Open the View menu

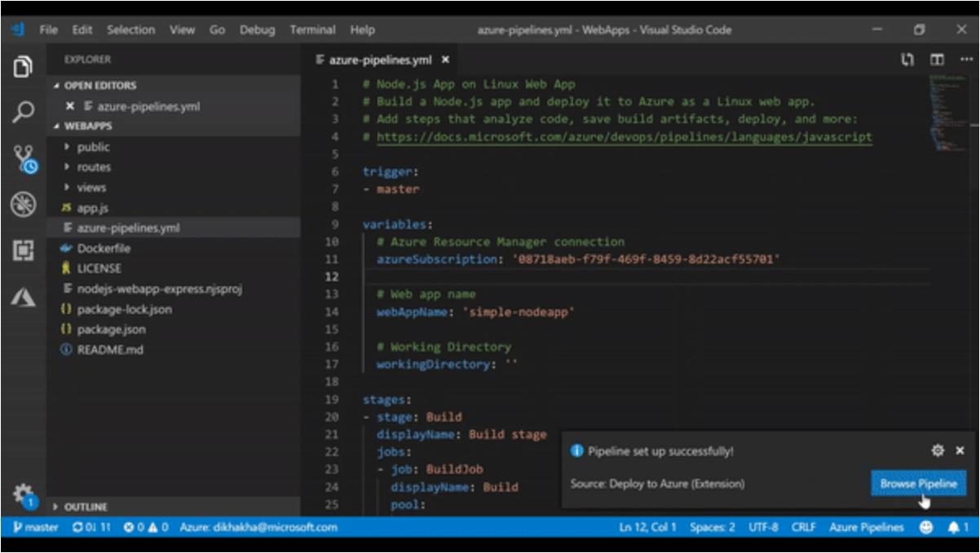coord(182,30)
